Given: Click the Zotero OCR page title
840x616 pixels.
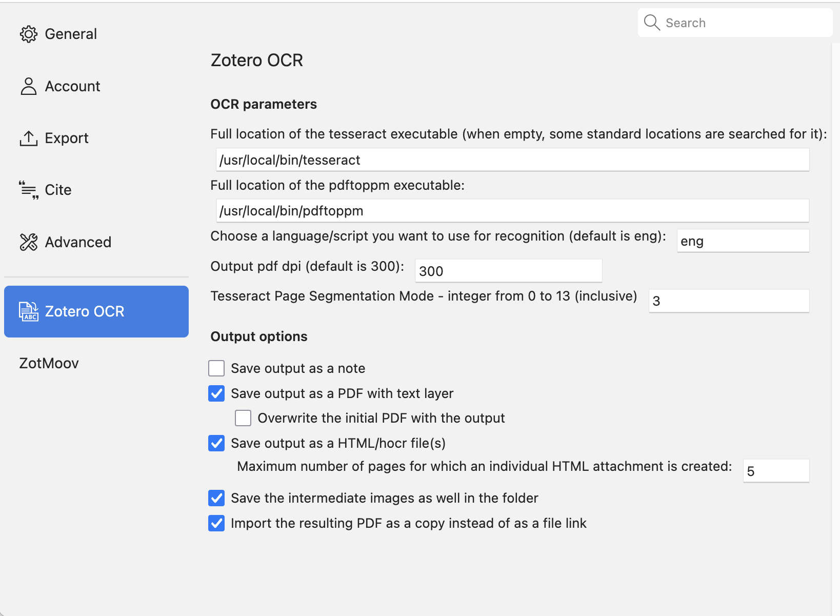Looking at the screenshot, I should coord(257,60).
